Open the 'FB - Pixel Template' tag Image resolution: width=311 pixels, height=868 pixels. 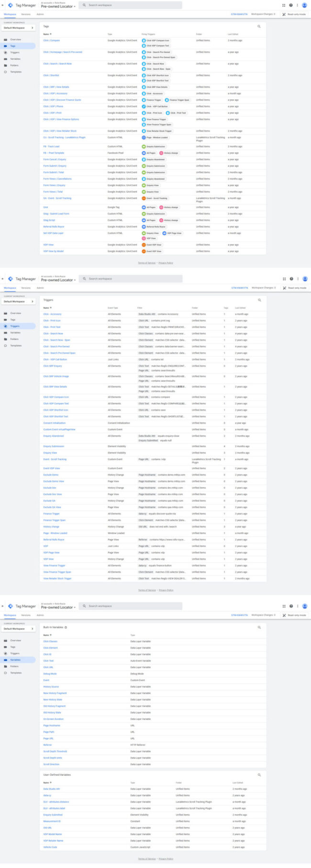[54, 153]
